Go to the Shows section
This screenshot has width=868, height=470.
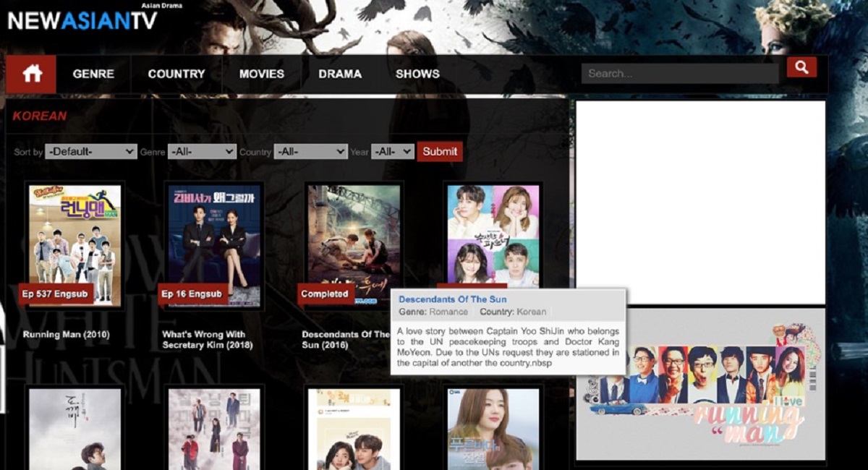pyautogui.click(x=417, y=74)
